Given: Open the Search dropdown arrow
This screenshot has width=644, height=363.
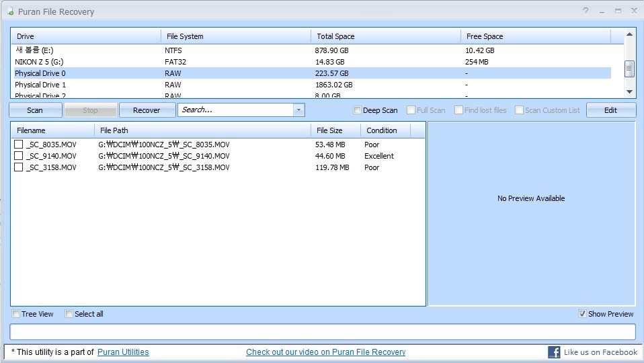Looking at the screenshot, I should [x=298, y=110].
